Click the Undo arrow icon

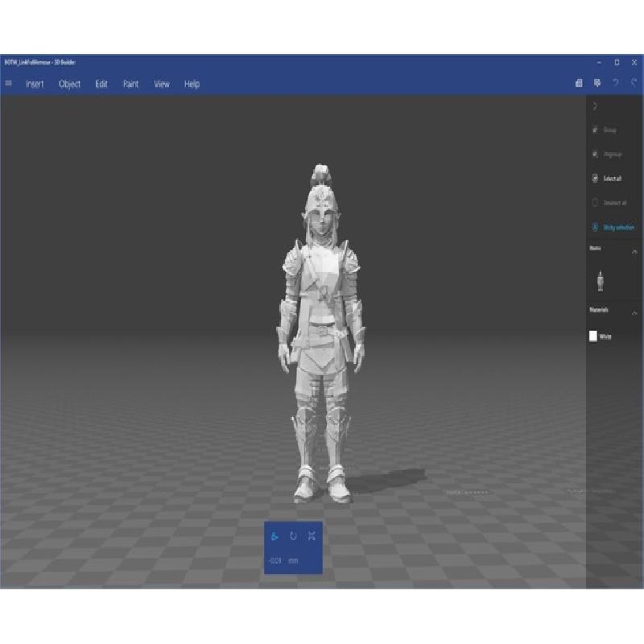click(x=616, y=83)
